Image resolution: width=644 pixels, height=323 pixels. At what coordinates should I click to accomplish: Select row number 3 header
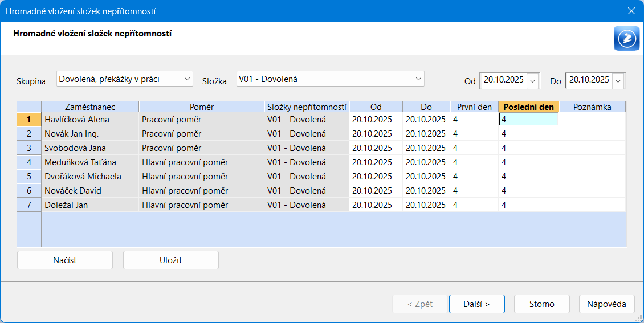[29, 148]
